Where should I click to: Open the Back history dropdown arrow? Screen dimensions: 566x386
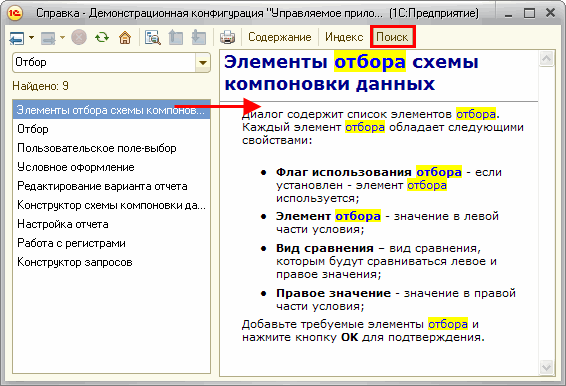[x=31, y=37]
